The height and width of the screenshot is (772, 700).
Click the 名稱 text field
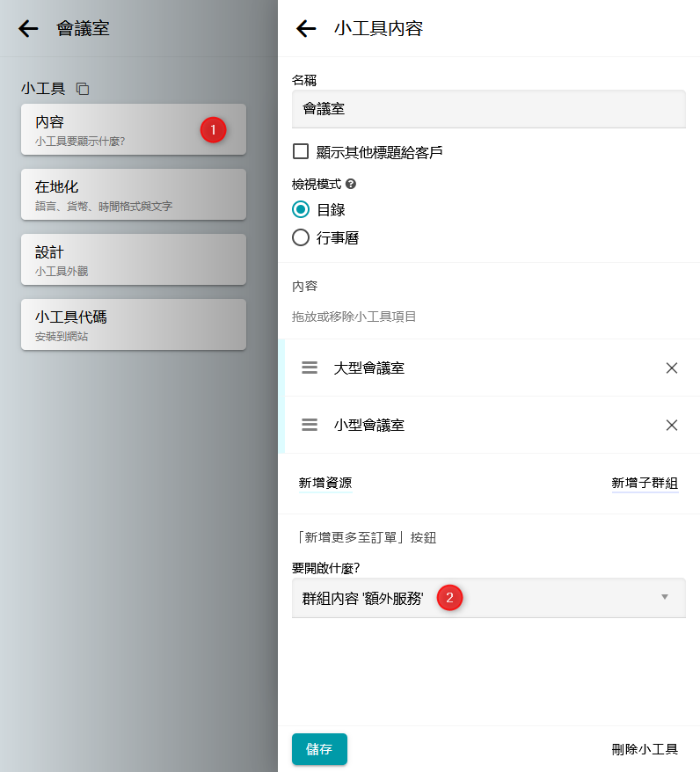488,109
